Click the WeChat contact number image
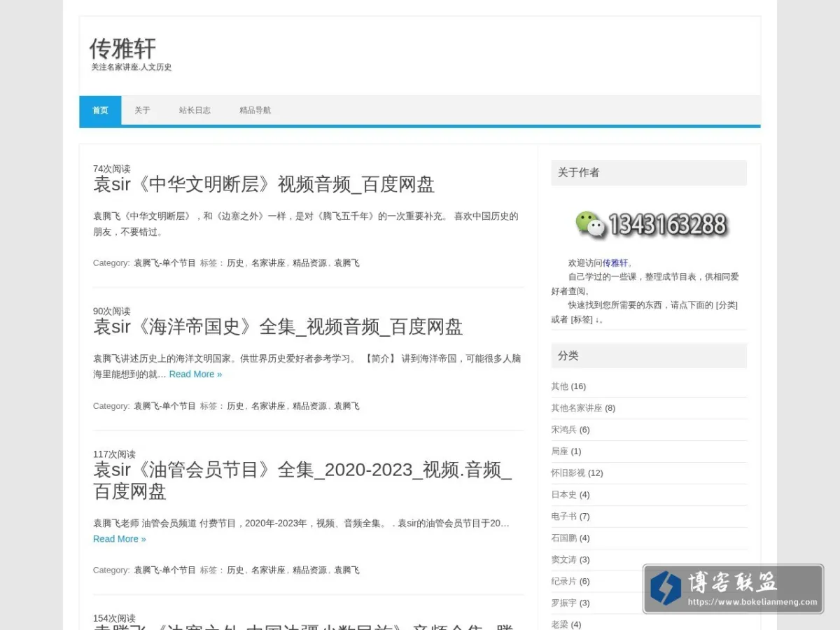This screenshot has width=840, height=630. (651, 224)
